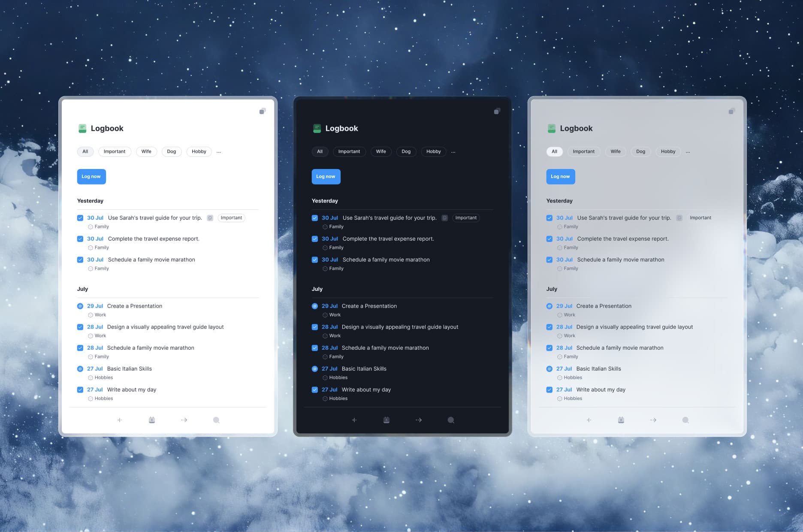Click the window-stack icon at top of white window
The width and height of the screenshot is (803, 532).
(263, 111)
